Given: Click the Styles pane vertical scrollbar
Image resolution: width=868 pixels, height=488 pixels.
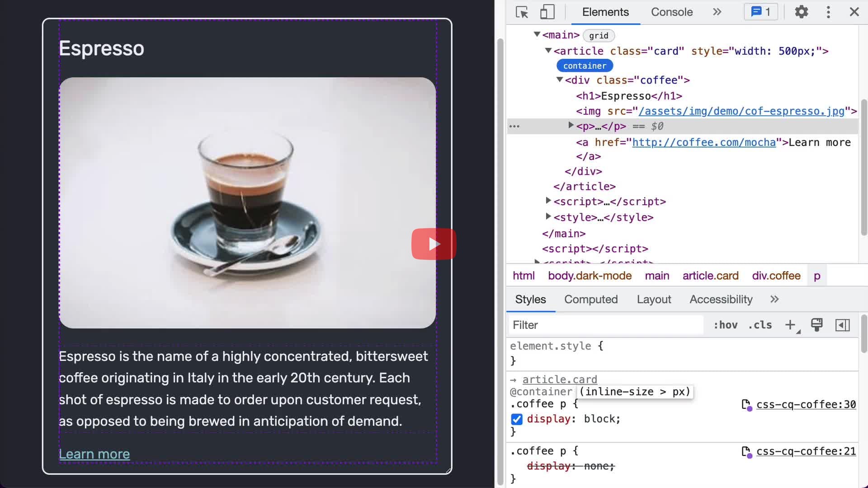Looking at the screenshot, I should tap(863, 333).
